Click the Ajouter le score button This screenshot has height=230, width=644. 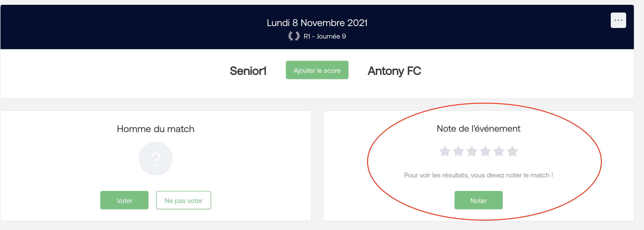[x=317, y=70]
